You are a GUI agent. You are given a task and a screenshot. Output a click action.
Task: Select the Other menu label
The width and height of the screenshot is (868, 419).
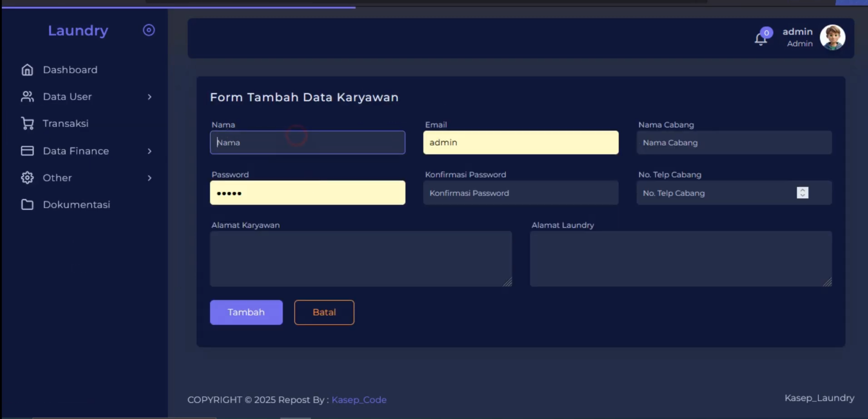click(57, 178)
